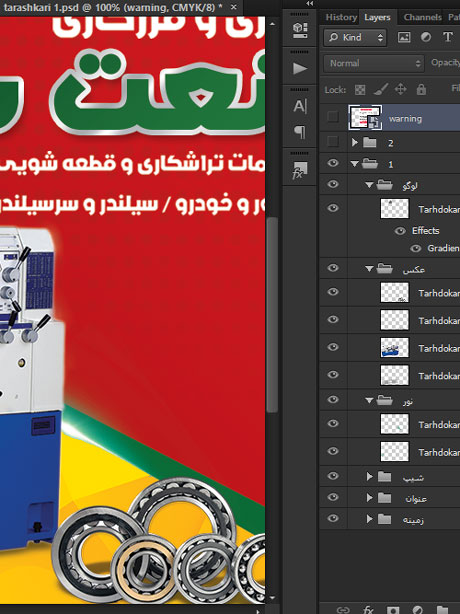
Task: Toggle Gradient effect visibility eye
Action: 416,248
